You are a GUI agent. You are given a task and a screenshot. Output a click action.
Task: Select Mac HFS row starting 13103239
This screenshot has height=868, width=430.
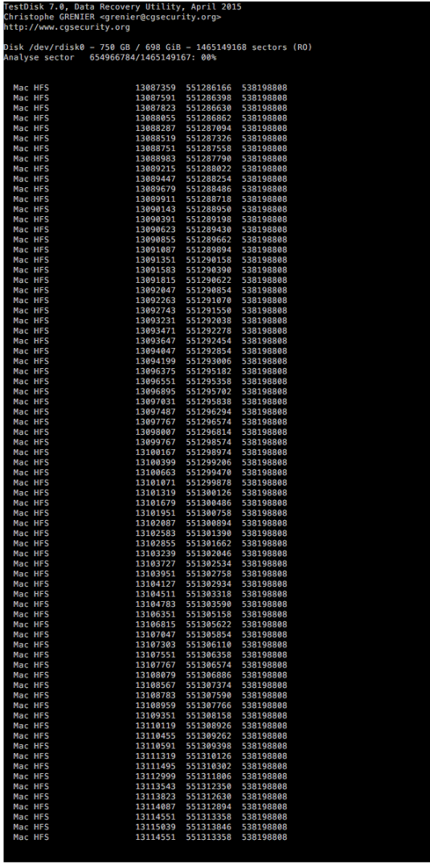(x=150, y=555)
